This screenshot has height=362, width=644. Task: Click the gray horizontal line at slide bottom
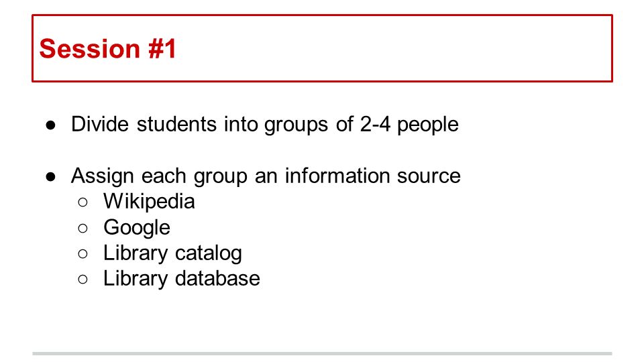[x=322, y=353]
